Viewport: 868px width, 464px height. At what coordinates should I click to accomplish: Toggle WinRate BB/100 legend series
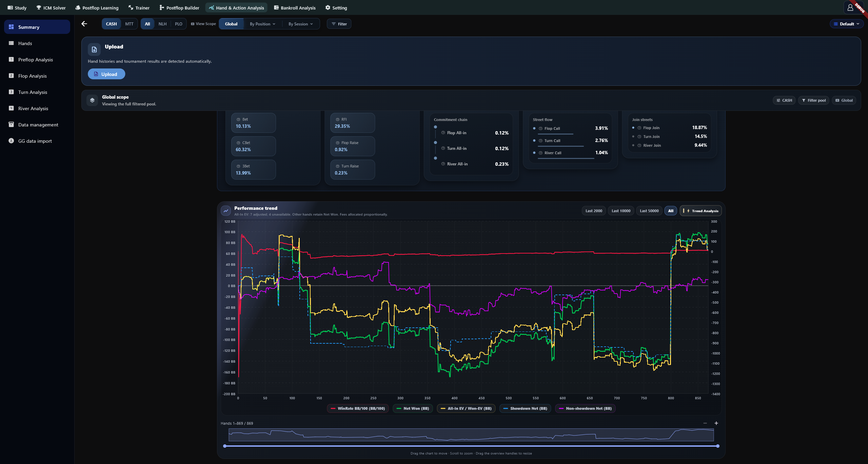pos(358,408)
